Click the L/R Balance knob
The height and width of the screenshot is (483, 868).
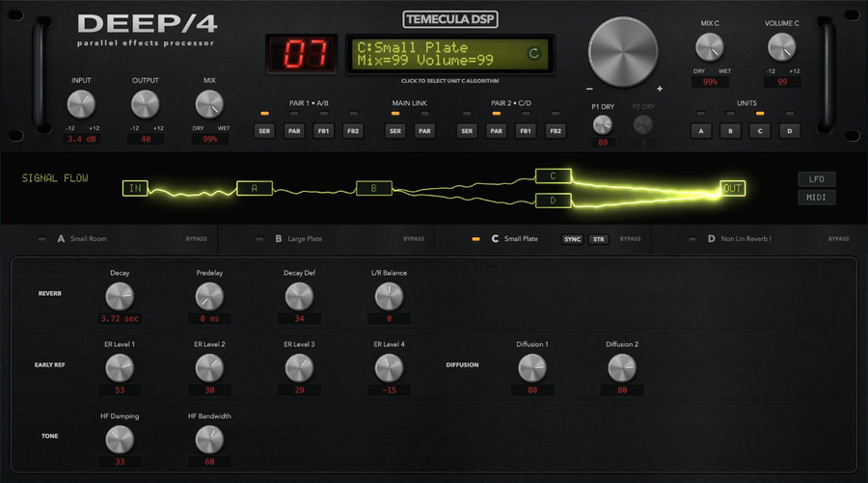(x=389, y=297)
